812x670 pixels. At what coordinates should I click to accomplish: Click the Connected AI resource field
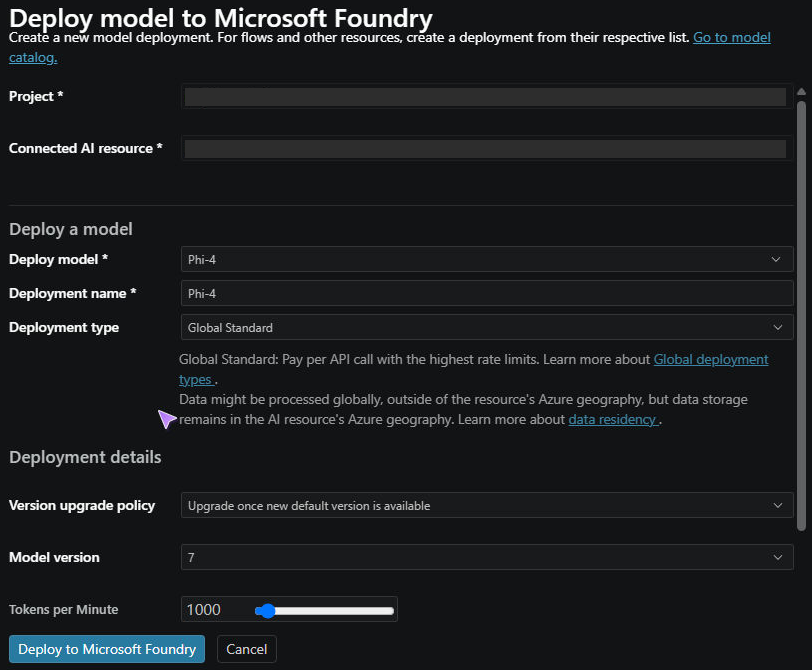(486, 149)
